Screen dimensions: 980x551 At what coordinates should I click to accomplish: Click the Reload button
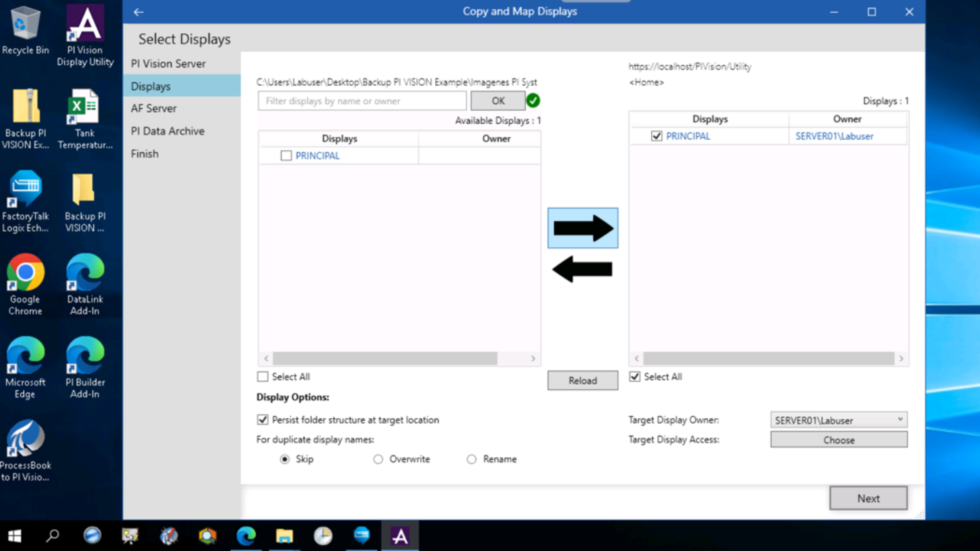pos(583,380)
